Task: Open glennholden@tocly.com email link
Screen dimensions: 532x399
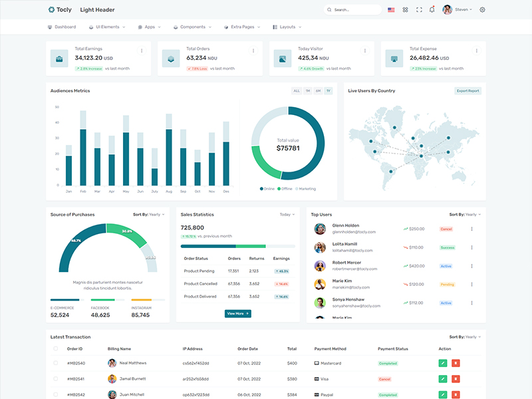Action: (x=354, y=232)
